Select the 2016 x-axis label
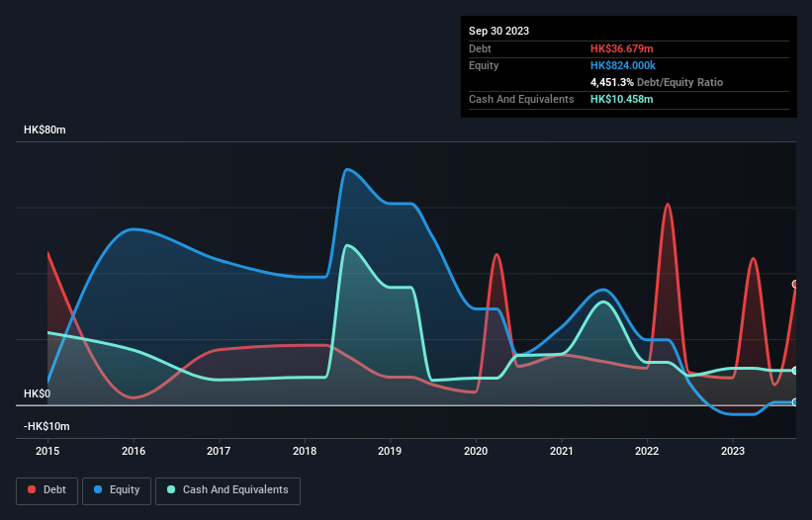The height and width of the screenshot is (520, 812). pos(134,451)
